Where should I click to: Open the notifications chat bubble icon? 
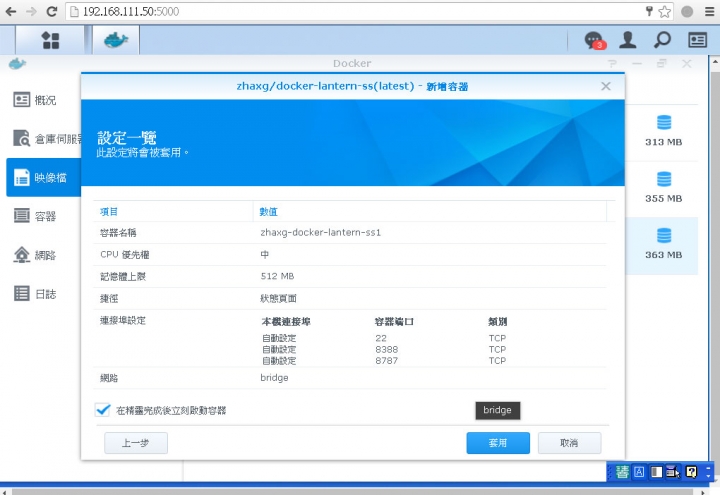(595, 40)
